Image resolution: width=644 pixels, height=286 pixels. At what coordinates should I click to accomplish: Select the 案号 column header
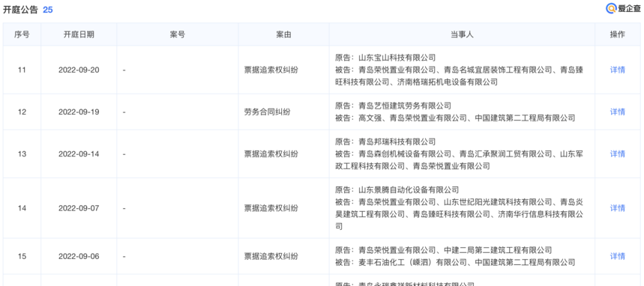click(178, 34)
